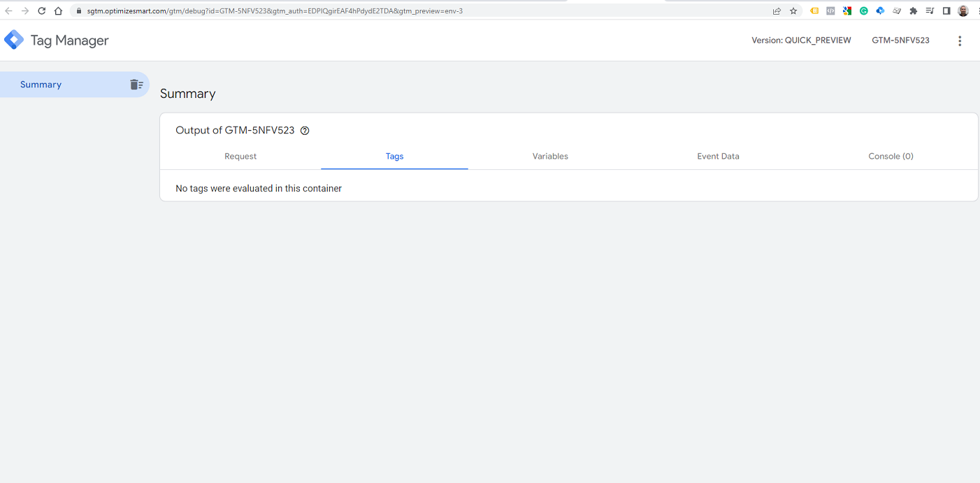
Task: Select Summary in the left sidebar
Action: tap(41, 85)
